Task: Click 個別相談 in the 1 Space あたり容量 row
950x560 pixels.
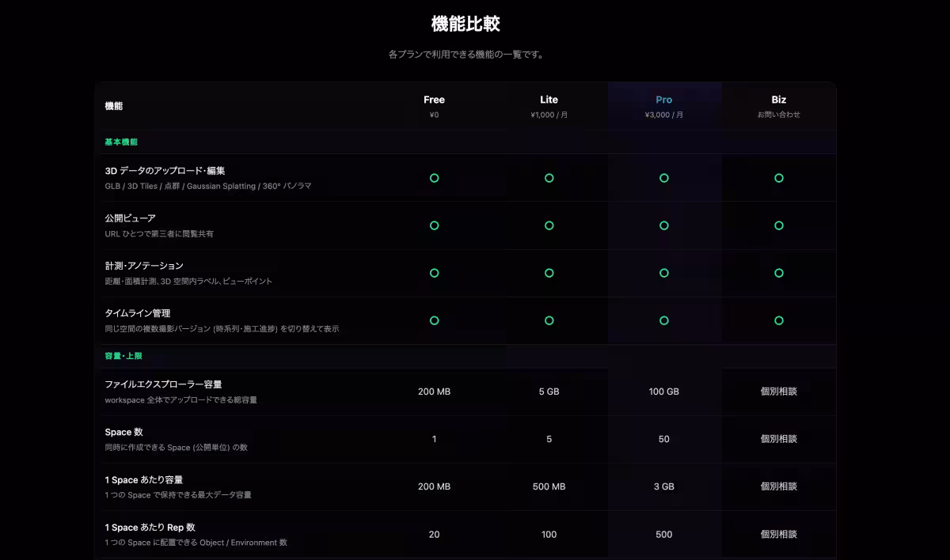Action: [778, 486]
